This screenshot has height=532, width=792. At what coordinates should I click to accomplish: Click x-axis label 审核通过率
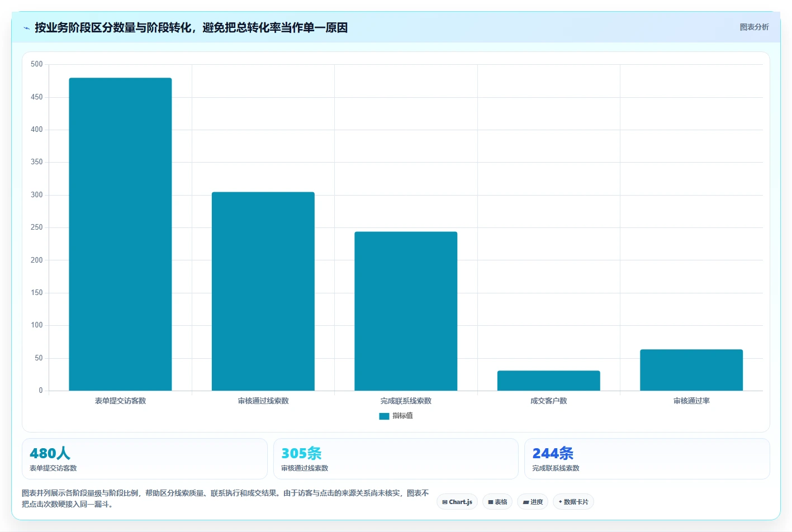click(x=691, y=401)
